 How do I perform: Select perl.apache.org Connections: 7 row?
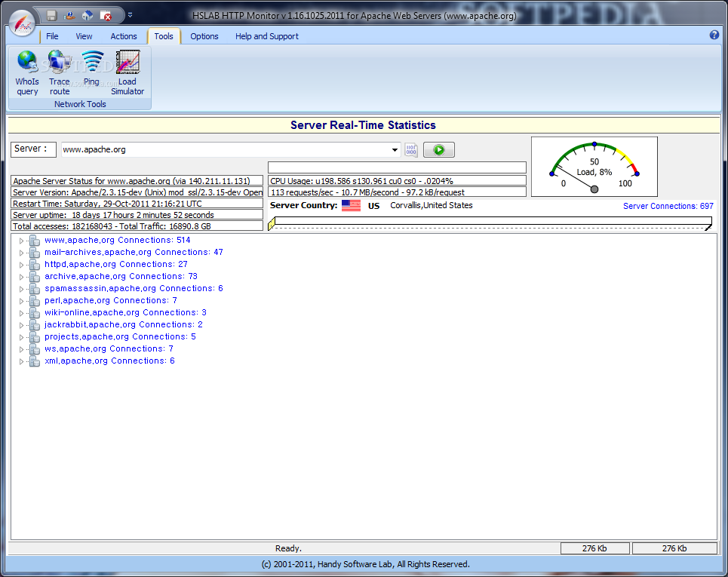pyautogui.click(x=110, y=300)
